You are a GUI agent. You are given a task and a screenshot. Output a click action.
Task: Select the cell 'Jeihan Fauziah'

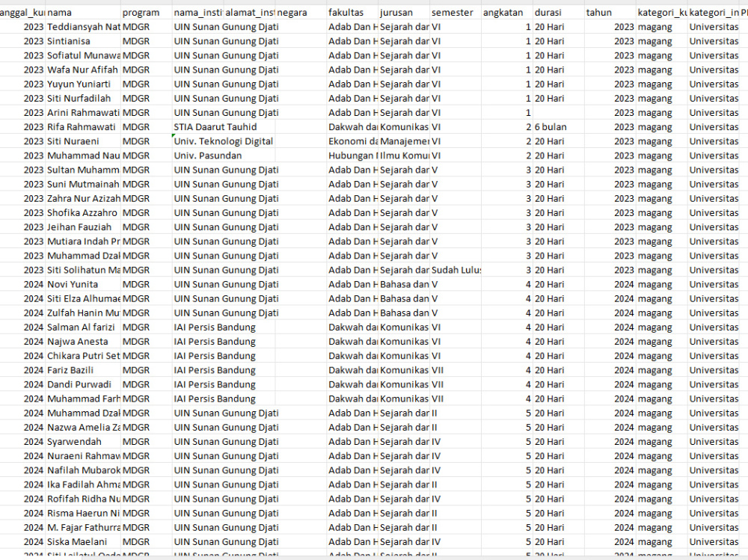pyautogui.click(x=83, y=227)
